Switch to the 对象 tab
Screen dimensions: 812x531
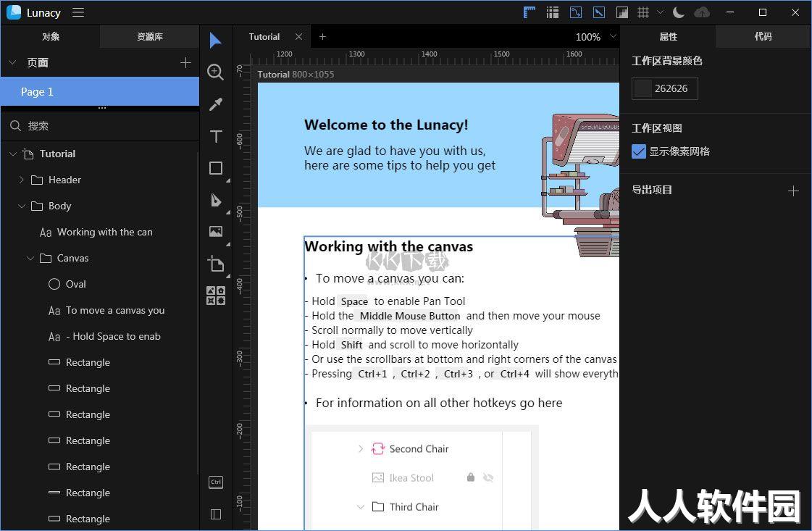[50, 36]
